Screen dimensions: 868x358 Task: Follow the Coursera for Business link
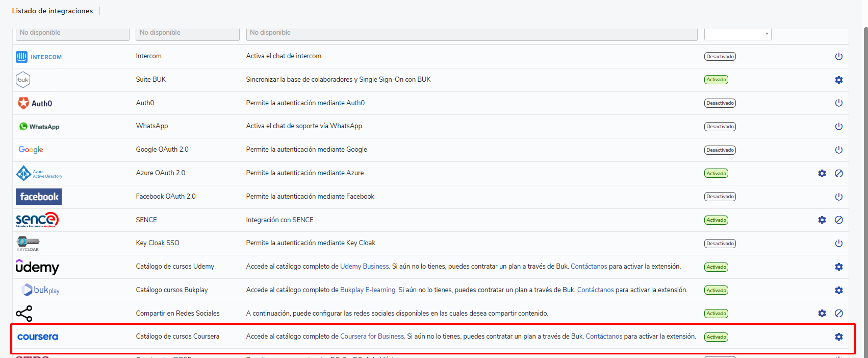click(x=372, y=337)
